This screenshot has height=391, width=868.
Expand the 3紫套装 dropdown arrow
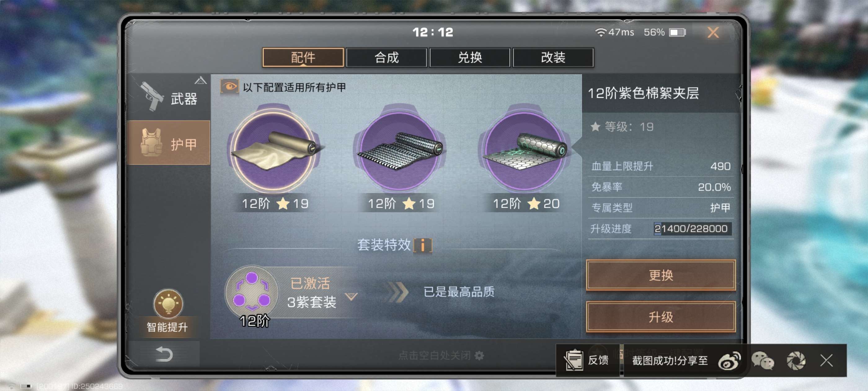click(351, 297)
